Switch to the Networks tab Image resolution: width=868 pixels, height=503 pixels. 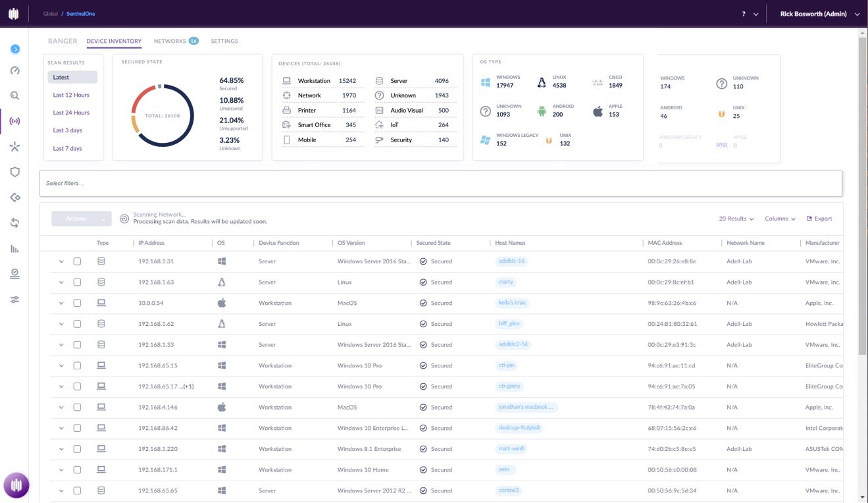point(170,41)
